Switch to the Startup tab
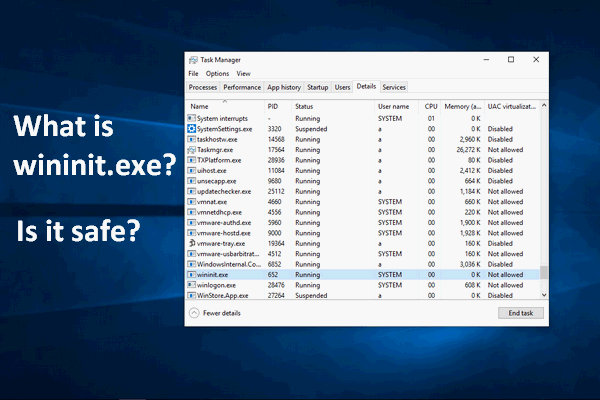This screenshot has width=600, height=400. coord(318,87)
